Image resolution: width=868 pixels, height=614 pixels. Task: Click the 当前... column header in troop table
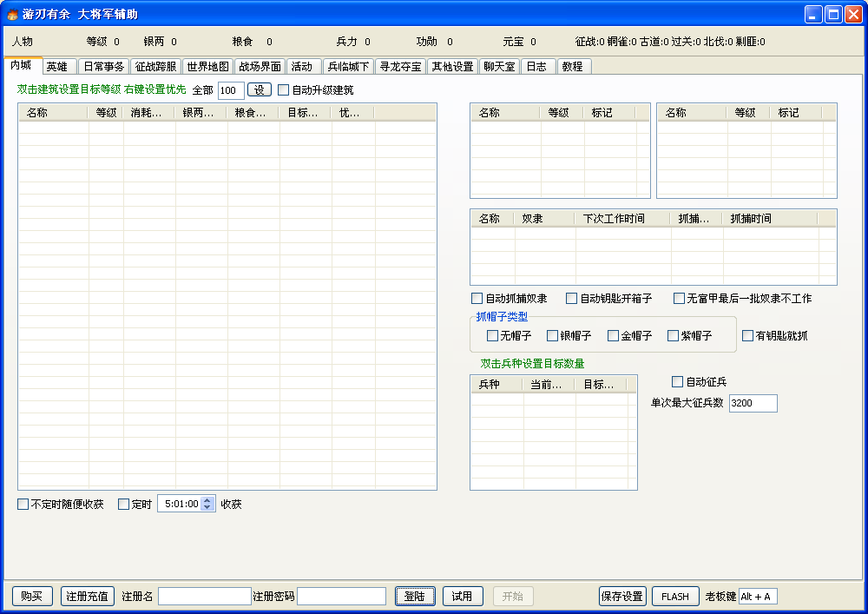point(549,384)
